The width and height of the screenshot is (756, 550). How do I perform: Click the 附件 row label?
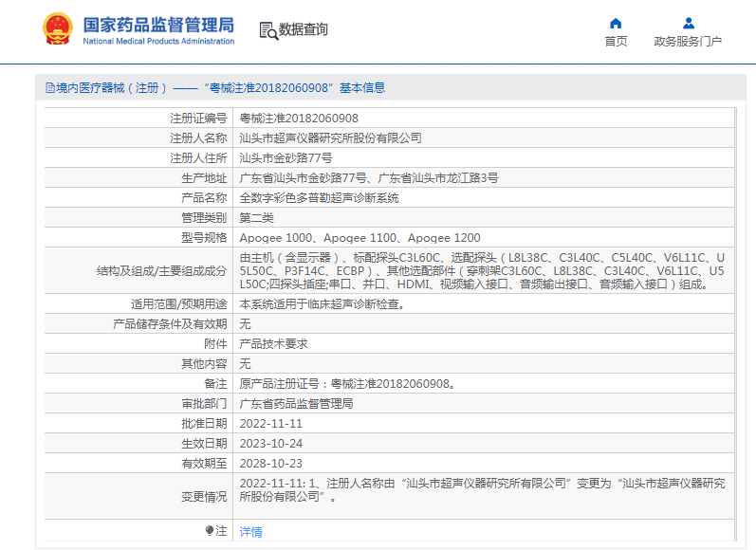point(215,343)
